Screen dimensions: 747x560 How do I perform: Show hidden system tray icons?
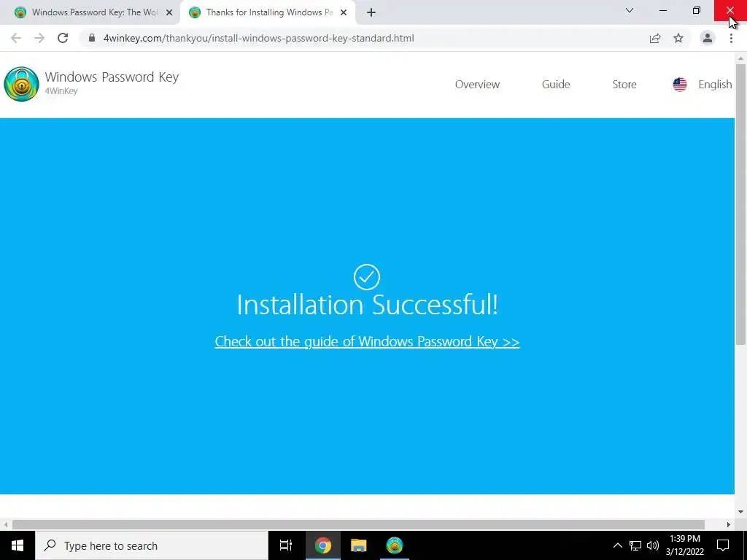617,545
